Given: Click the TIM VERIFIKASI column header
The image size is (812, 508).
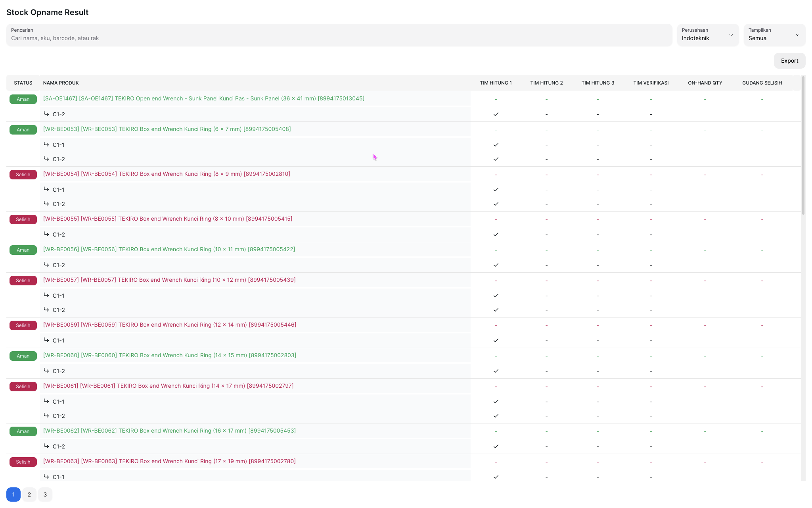Looking at the screenshot, I should (x=651, y=83).
